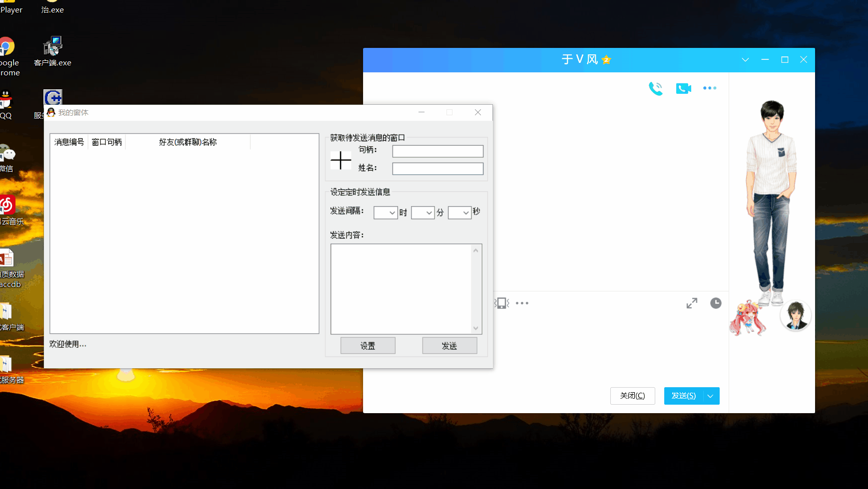The width and height of the screenshot is (868, 489).
Task: Click the 关闭(C) button
Action: [x=632, y=396]
